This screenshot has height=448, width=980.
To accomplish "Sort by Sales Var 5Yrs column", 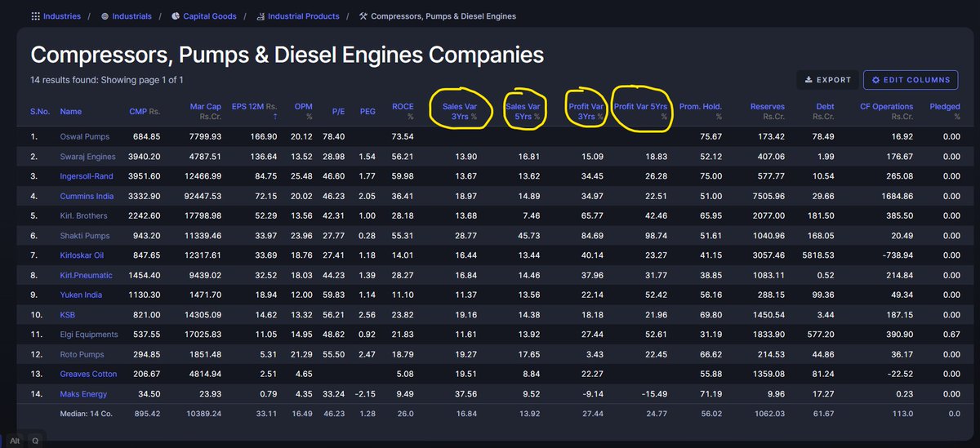I will pos(523,112).
